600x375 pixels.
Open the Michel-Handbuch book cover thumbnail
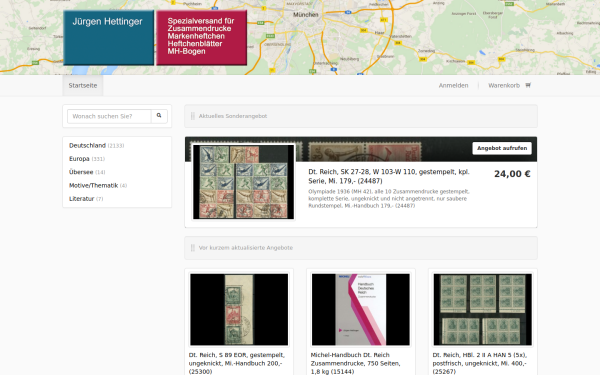point(361,310)
